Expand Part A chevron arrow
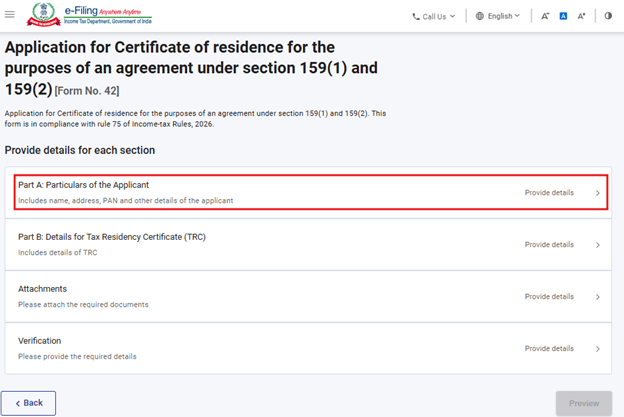The width and height of the screenshot is (624, 417). click(597, 193)
